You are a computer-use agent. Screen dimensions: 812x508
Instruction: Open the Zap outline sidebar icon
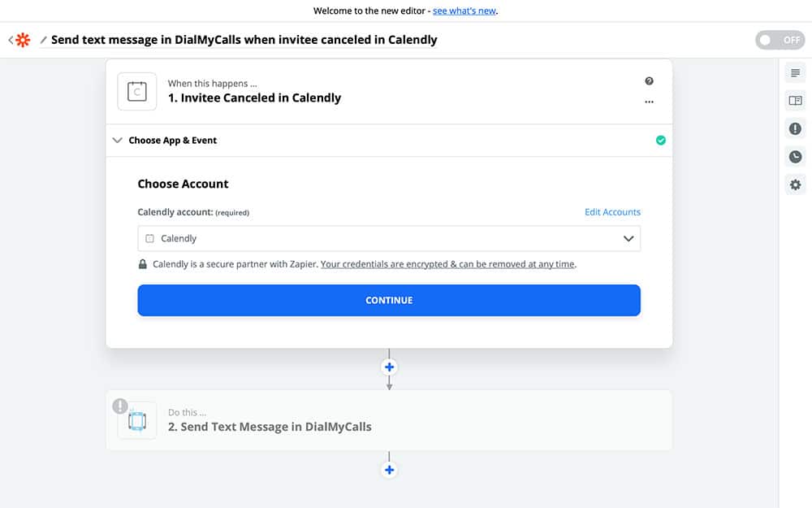coord(795,73)
